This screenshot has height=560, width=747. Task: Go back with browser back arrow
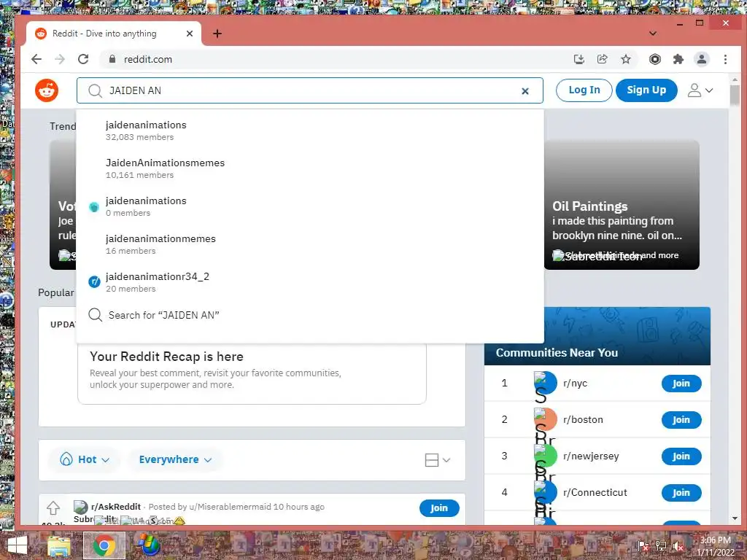click(36, 59)
